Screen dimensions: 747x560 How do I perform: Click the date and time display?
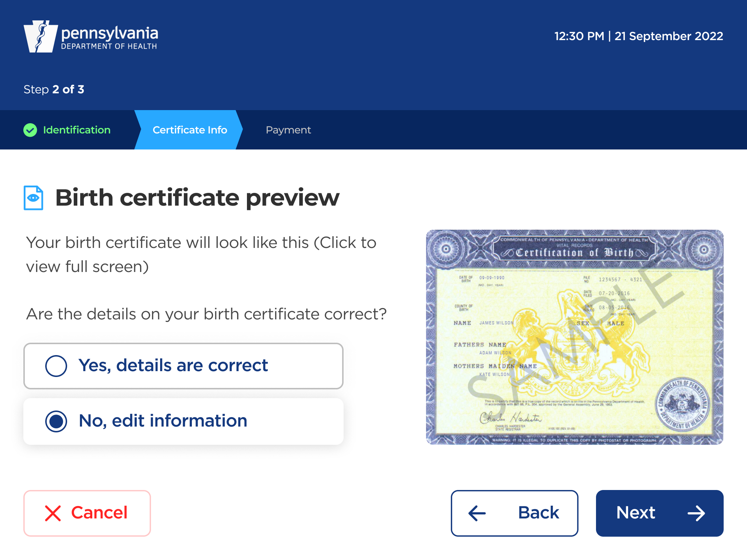[x=638, y=36]
